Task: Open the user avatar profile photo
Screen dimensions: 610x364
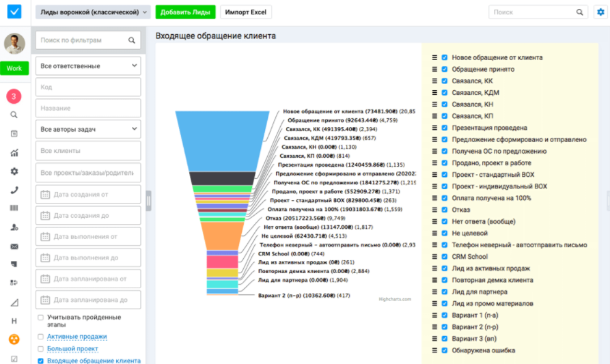Action: click(14, 44)
